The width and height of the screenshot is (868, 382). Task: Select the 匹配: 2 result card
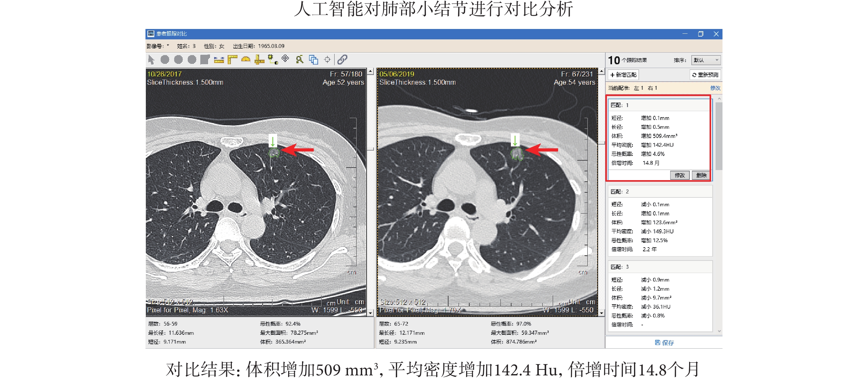click(660, 221)
